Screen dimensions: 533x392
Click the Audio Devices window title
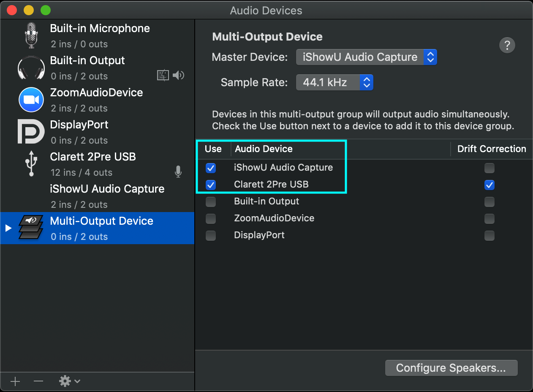click(x=266, y=10)
